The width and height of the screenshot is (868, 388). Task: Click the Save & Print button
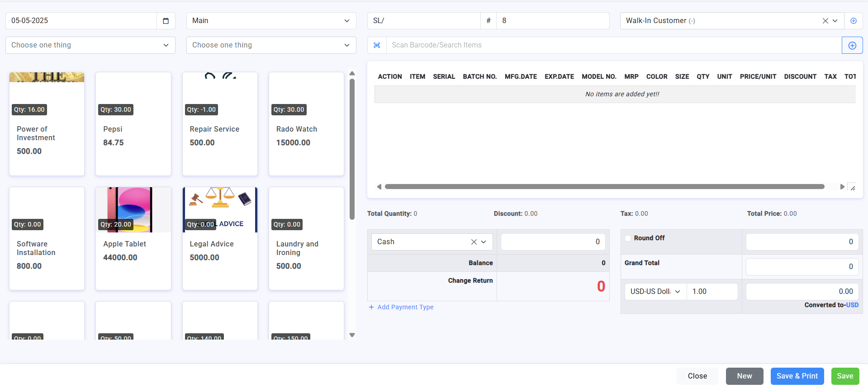(797, 376)
